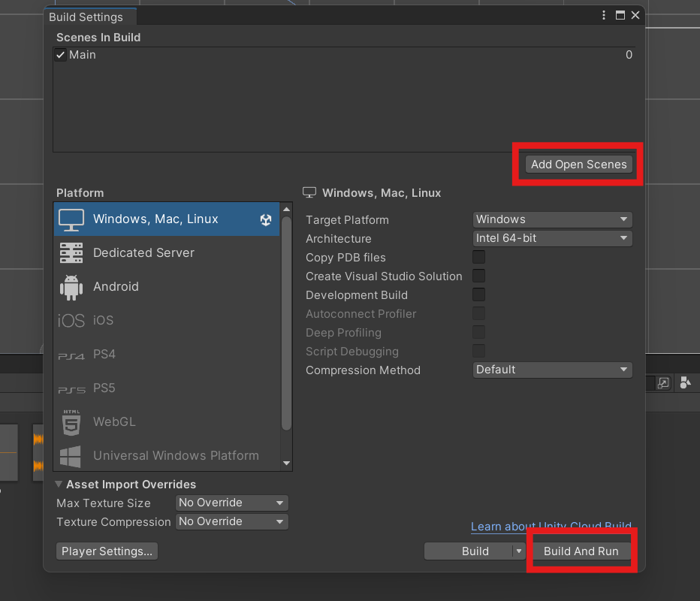Open the Build button dropdown arrow
700x601 pixels.
[519, 551]
